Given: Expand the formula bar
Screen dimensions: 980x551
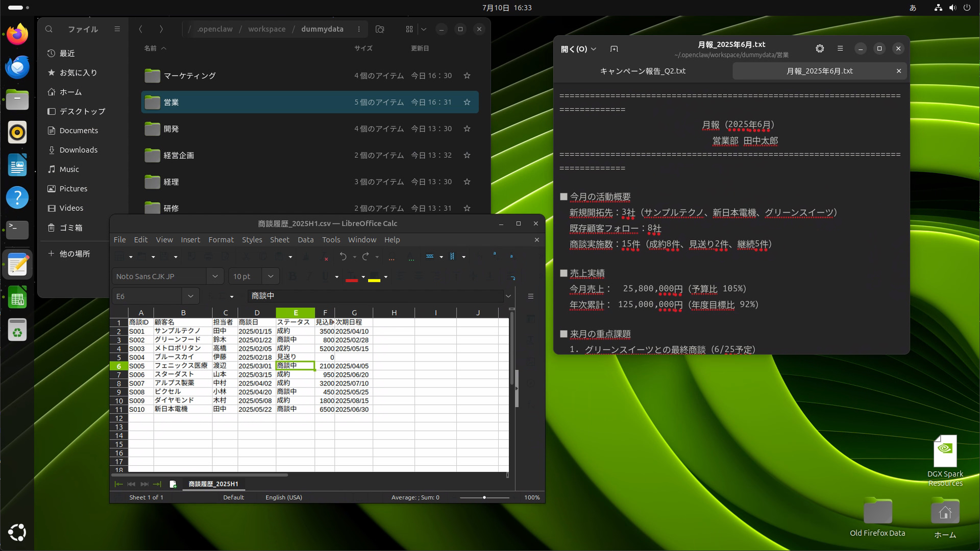Looking at the screenshot, I should tap(508, 296).
